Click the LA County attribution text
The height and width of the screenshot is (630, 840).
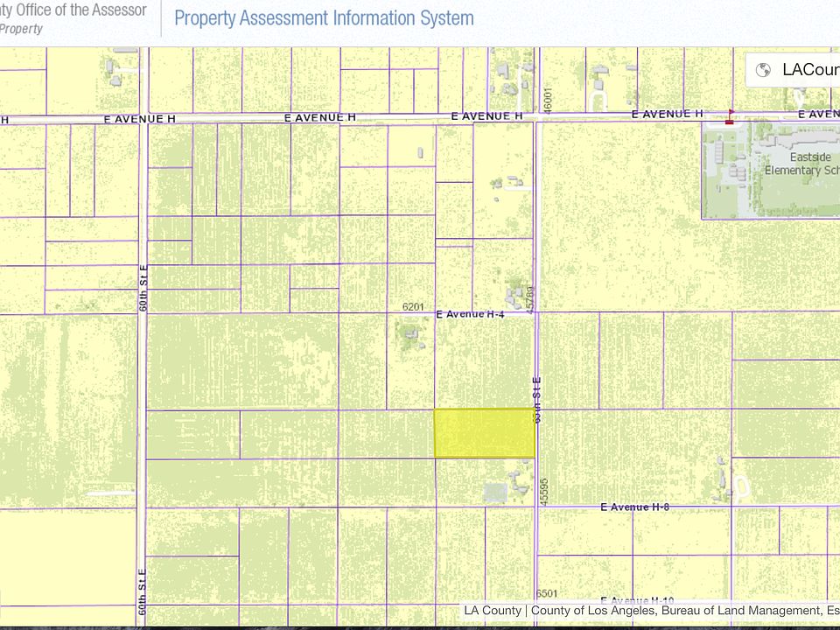[x=493, y=610]
